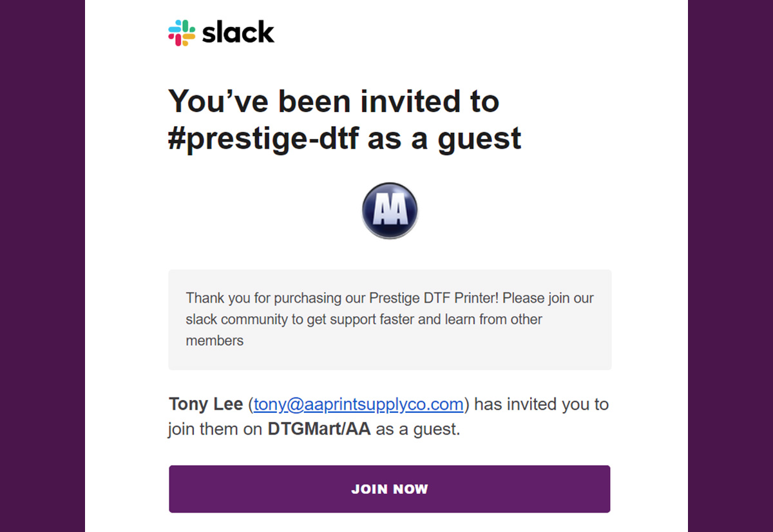The width and height of the screenshot is (773, 532).
Task: Click the word "members" in gray box
Action: pos(215,341)
